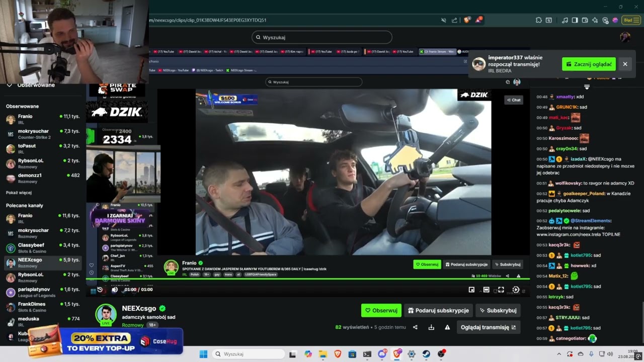Unmute the tab with the muted-speaker icon

tap(443, 20)
